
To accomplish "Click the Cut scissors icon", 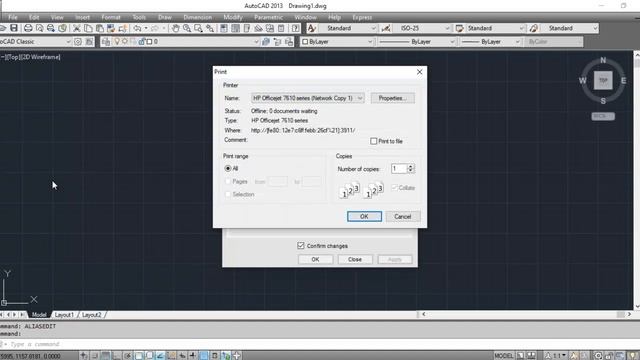I will 76,28.
